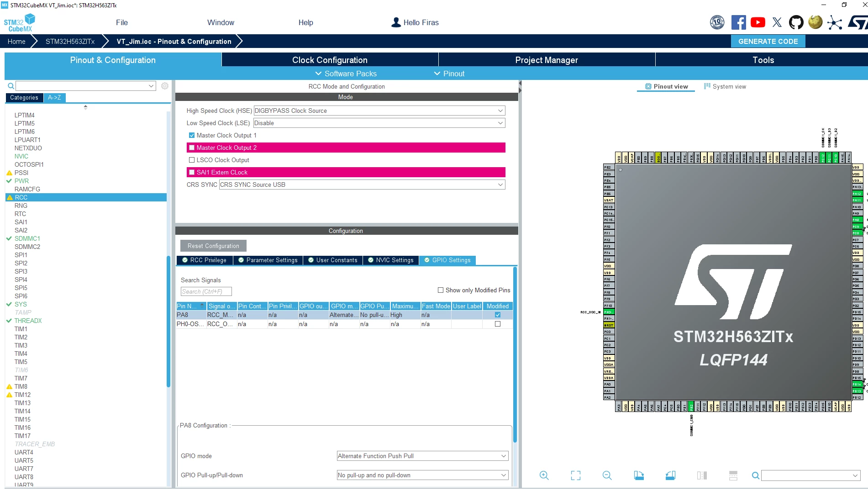
Task: Toggle Master Clock Output 1 checkbox
Action: pos(192,135)
